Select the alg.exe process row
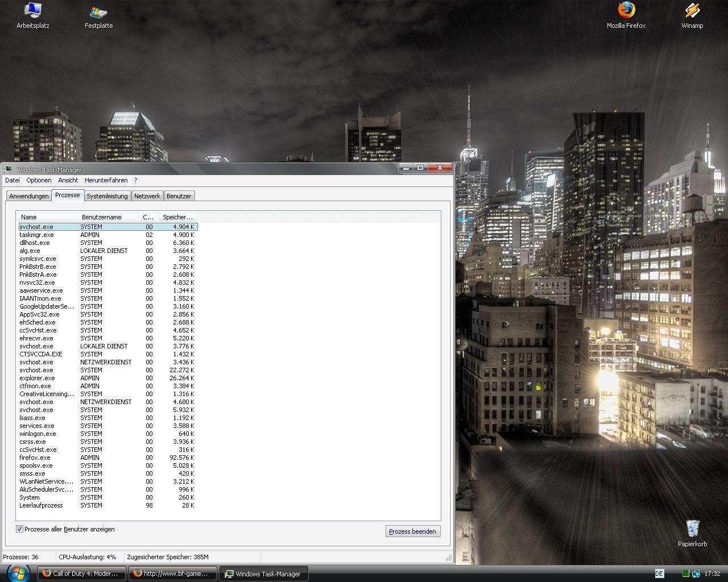This screenshot has height=582, width=728. 107,251
